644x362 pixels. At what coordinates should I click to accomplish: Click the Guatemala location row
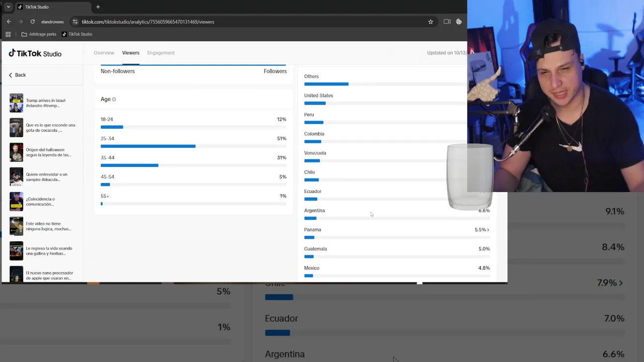pyautogui.click(x=397, y=252)
